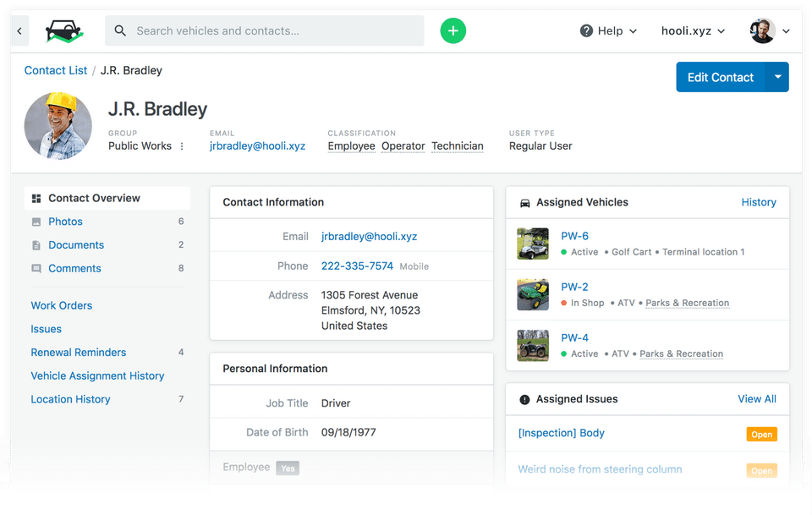Click the Fleetio car logo icon
This screenshot has width=812, height=515.
pyautogui.click(x=64, y=30)
